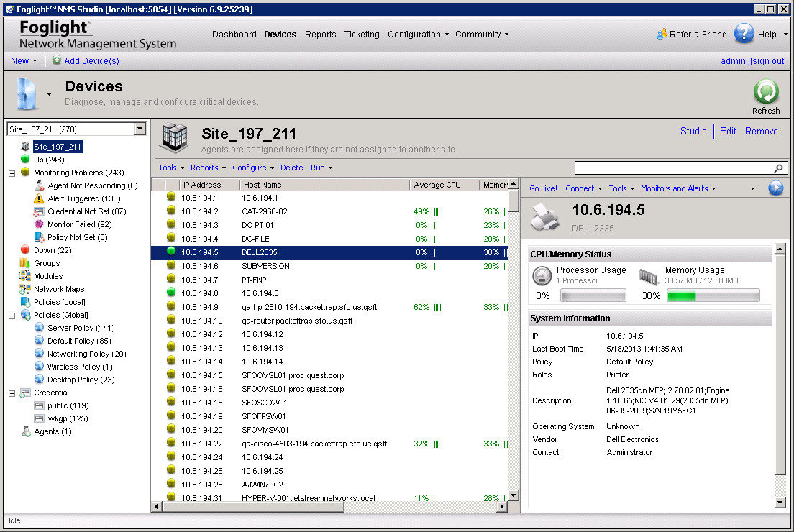This screenshot has height=532, width=794.
Task: Open the Connect dropdown in device panel
Action: pos(583,188)
